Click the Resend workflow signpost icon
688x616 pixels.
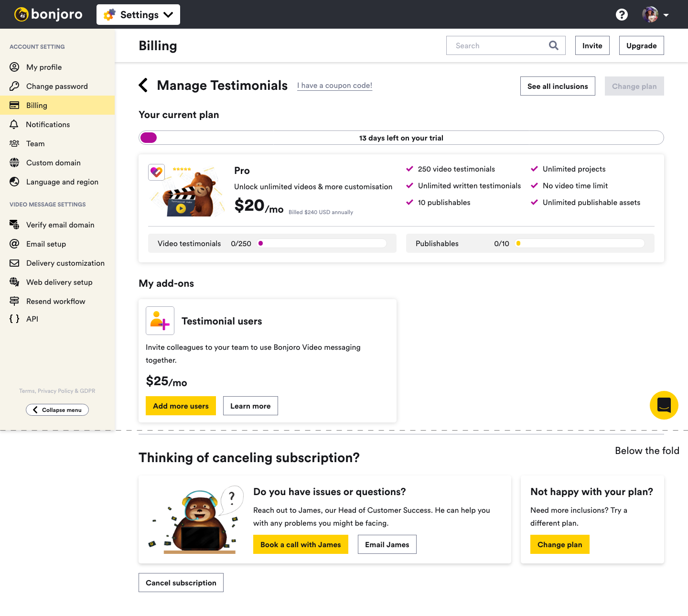pyautogui.click(x=14, y=301)
